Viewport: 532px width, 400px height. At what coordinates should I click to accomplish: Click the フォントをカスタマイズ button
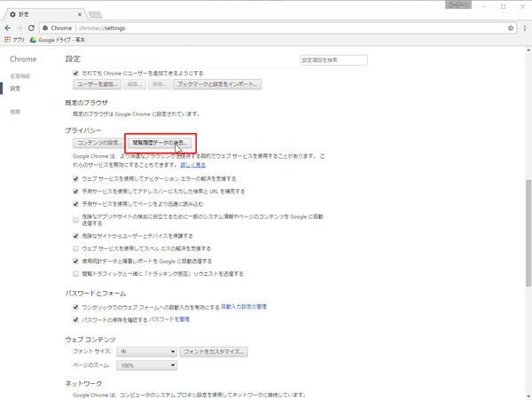(214, 352)
